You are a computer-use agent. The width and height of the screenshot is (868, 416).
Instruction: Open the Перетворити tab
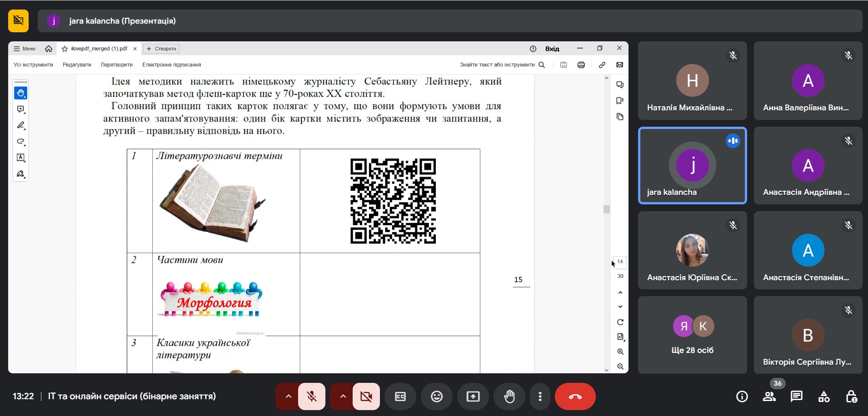pyautogui.click(x=117, y=65)
